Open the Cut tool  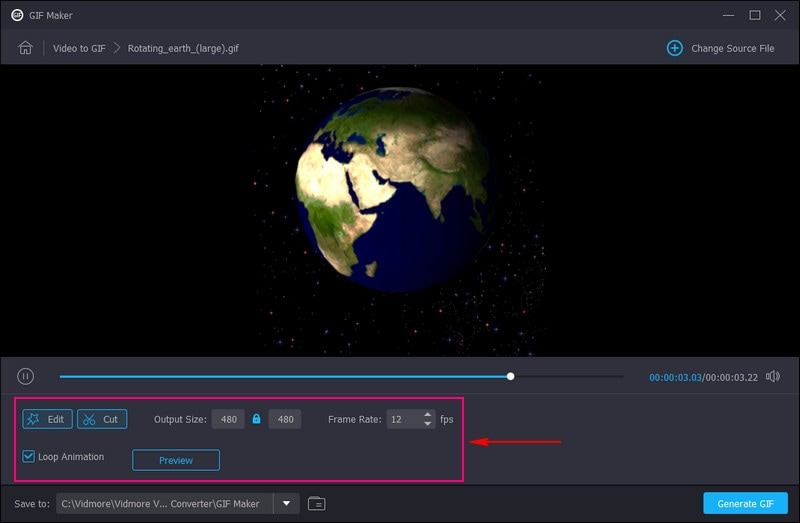click(x=102, y=419)
